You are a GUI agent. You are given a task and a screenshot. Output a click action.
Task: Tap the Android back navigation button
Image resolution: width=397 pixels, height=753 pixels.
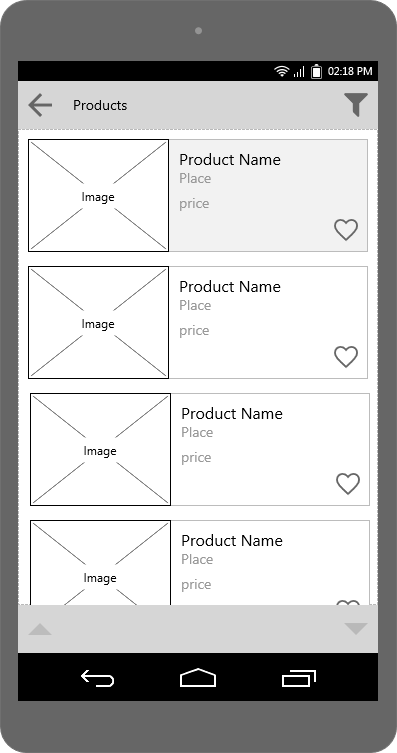(97, 679)
